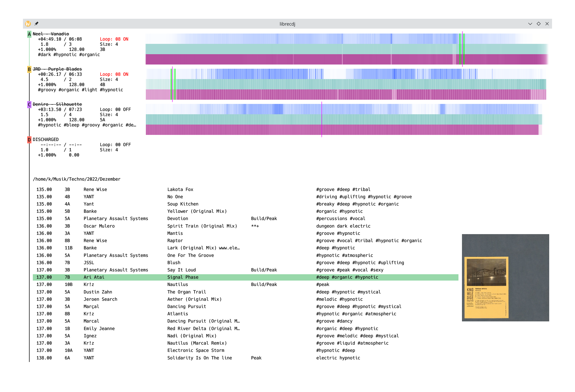Click the application icon in title bar
Screen dimensions: 575x392
[28, 24]
